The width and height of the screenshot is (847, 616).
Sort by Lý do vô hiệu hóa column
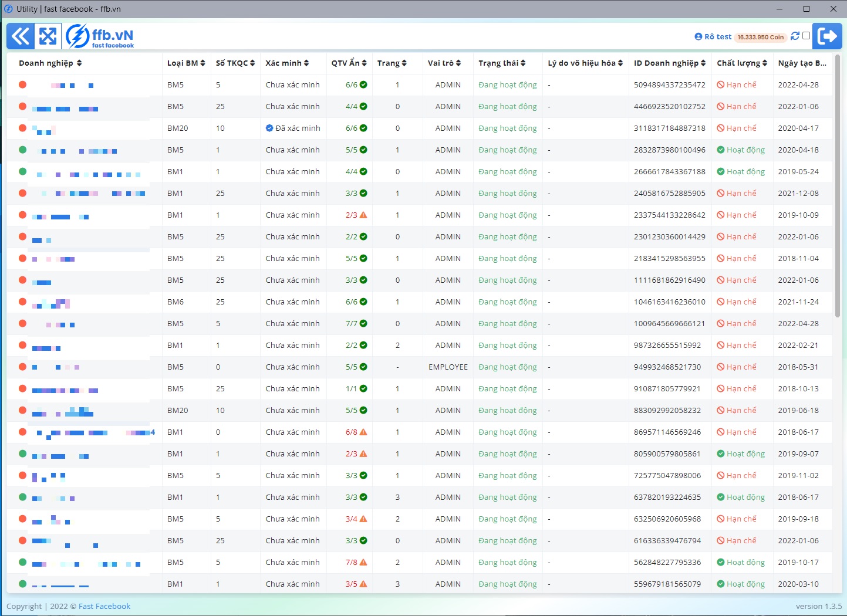(585, 63)
